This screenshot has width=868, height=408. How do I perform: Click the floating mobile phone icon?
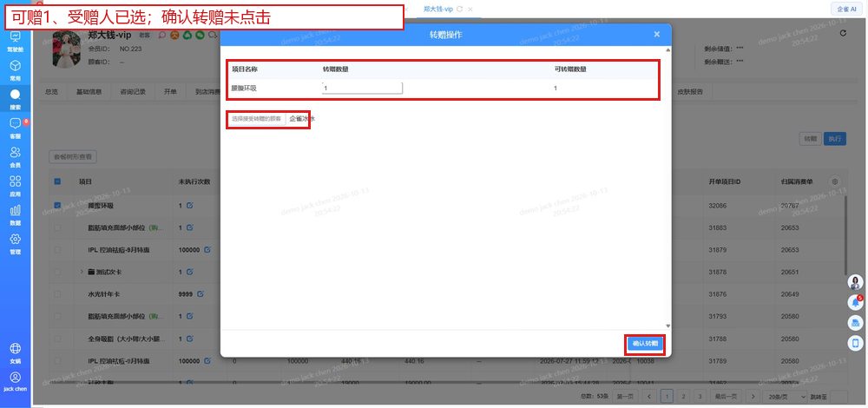(x=855, y=343)
